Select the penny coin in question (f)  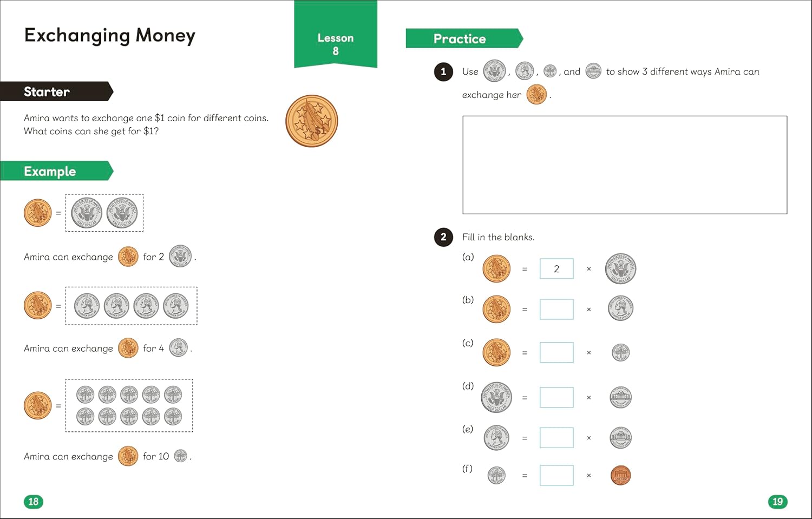(x=621, y=476)
